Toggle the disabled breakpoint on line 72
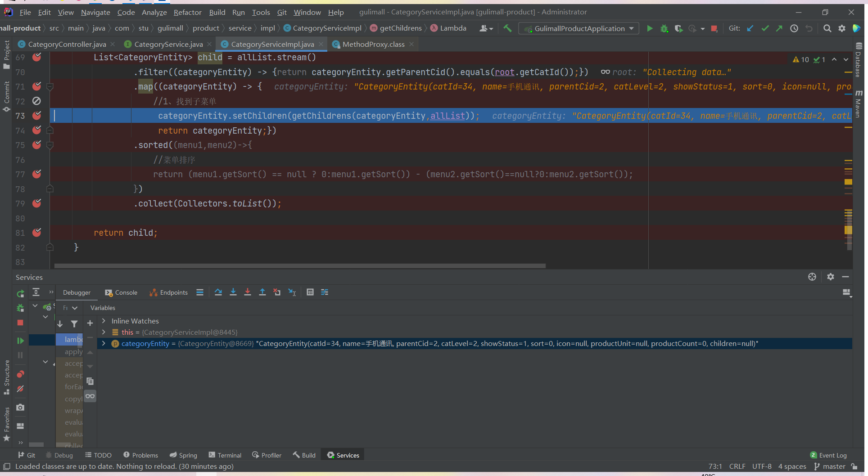The height and width of the screenshot is (476, 868). (37, 101)
